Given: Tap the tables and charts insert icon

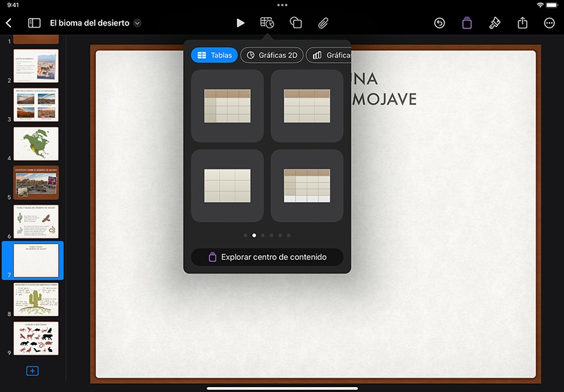Looking at the screenshot, I should [267, 23].
